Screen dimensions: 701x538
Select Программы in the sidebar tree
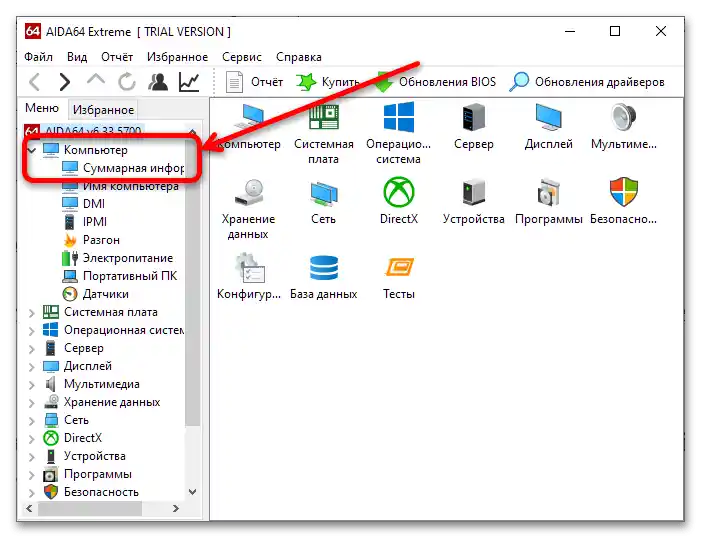coord(87,474)
